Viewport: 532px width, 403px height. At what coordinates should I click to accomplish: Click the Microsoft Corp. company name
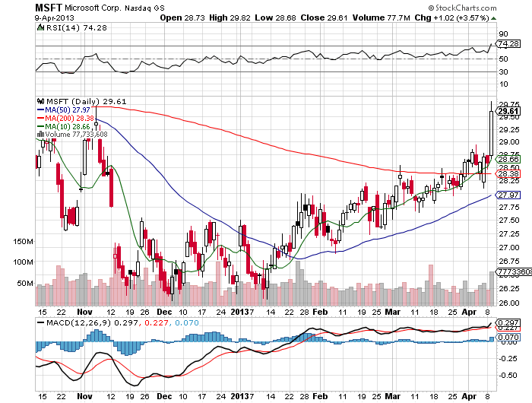pos(93,8)
